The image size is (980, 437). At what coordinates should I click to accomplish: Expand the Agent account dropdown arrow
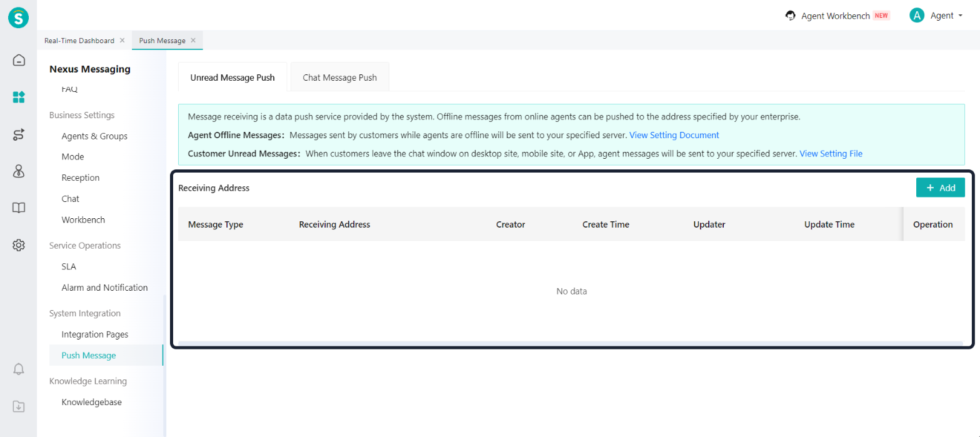pyautogui.click(x=960, y=16)
